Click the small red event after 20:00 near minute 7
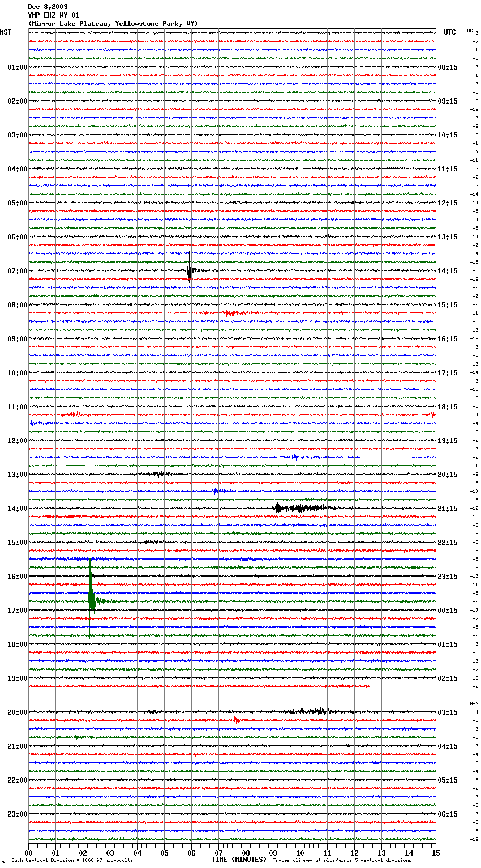The image size is (481, 868). point(237,720)
